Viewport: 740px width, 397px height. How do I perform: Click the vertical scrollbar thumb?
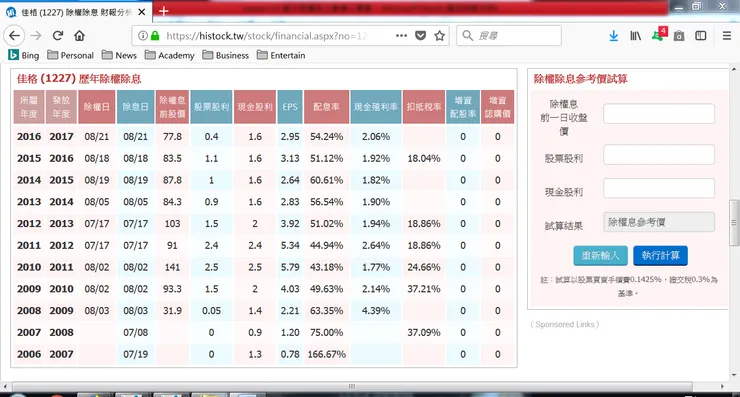pos(734,223)
